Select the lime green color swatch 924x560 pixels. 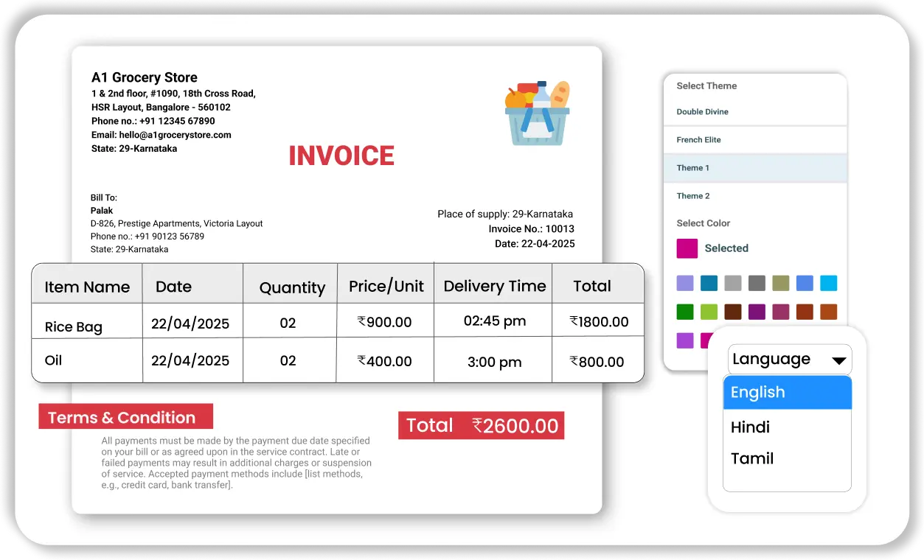pyautogui.click(x=709, y=312)
